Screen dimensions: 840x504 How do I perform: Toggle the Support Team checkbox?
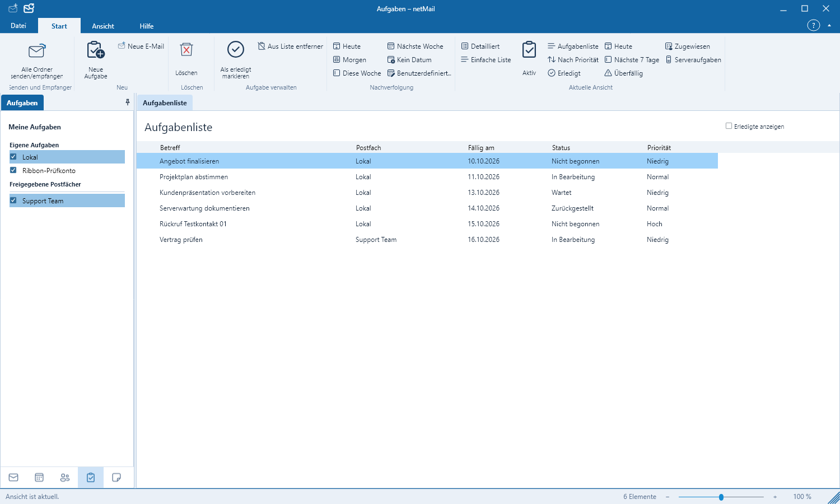[13, 200]
